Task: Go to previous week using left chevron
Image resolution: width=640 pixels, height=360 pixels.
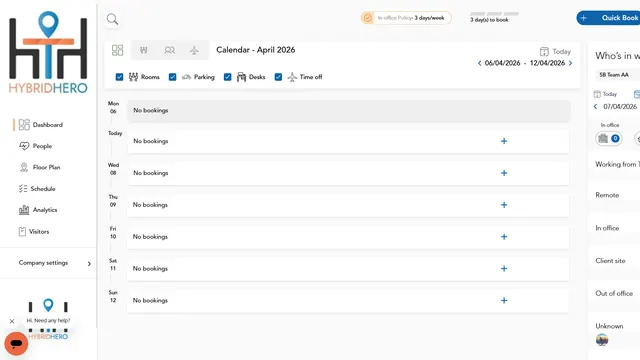Action: coord(479,63)
